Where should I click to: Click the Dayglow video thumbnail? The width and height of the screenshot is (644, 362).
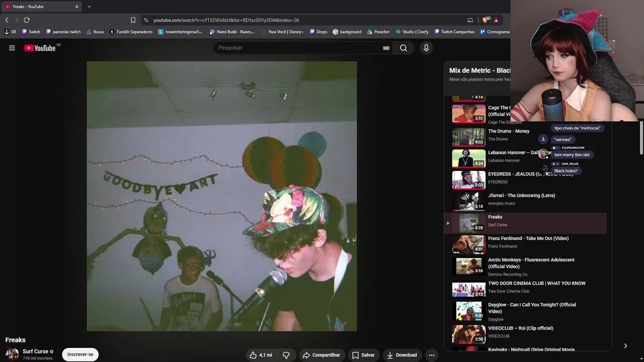(469, 311)
